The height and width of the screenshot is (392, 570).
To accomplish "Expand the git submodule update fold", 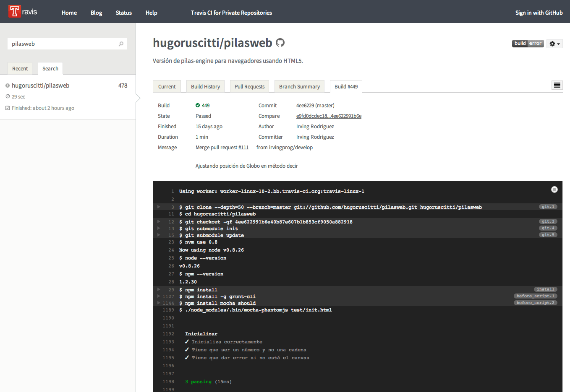I will click(159, 235).
